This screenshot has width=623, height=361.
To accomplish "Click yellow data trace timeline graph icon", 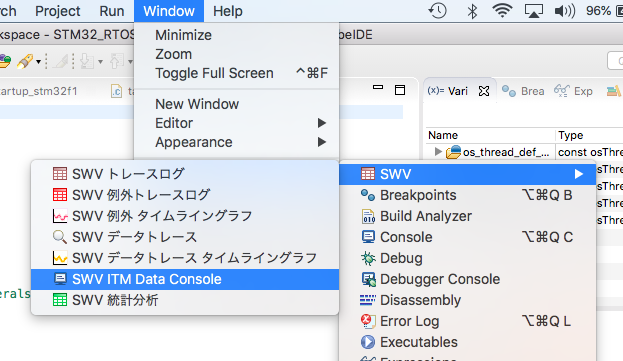I will (x=60, y=258).
